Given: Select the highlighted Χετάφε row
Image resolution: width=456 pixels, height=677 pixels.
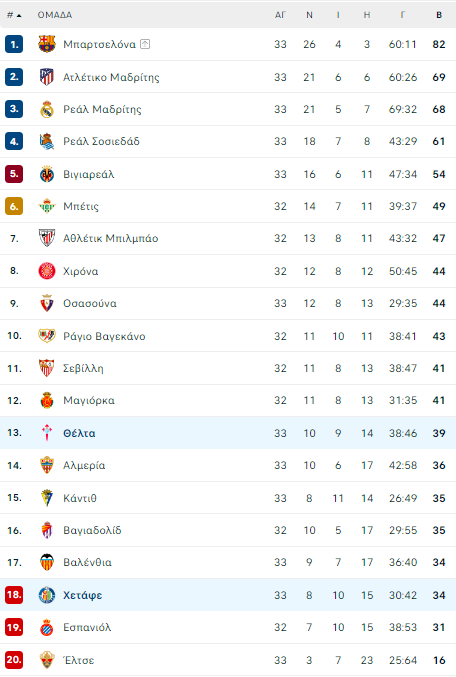Looking at the screenshot, I should coord(228,595).
